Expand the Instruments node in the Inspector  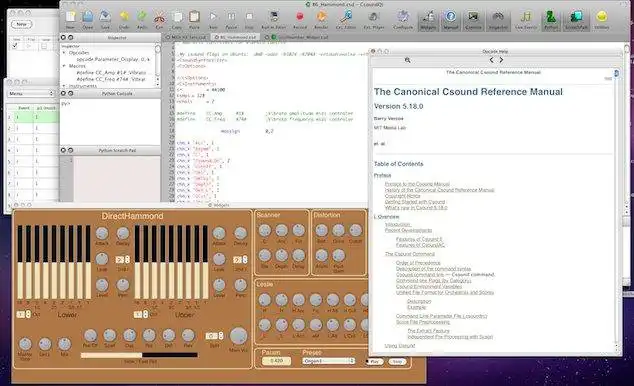pyautogui.click(x=64, y=86)
